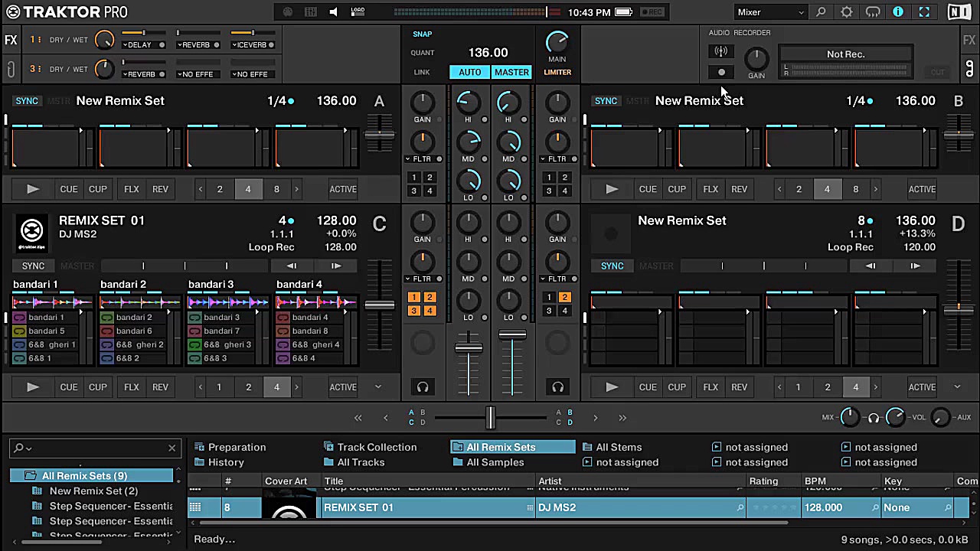Open Traktor preferences gear icon
Screen dimensions: 980x551
[846, 12]
